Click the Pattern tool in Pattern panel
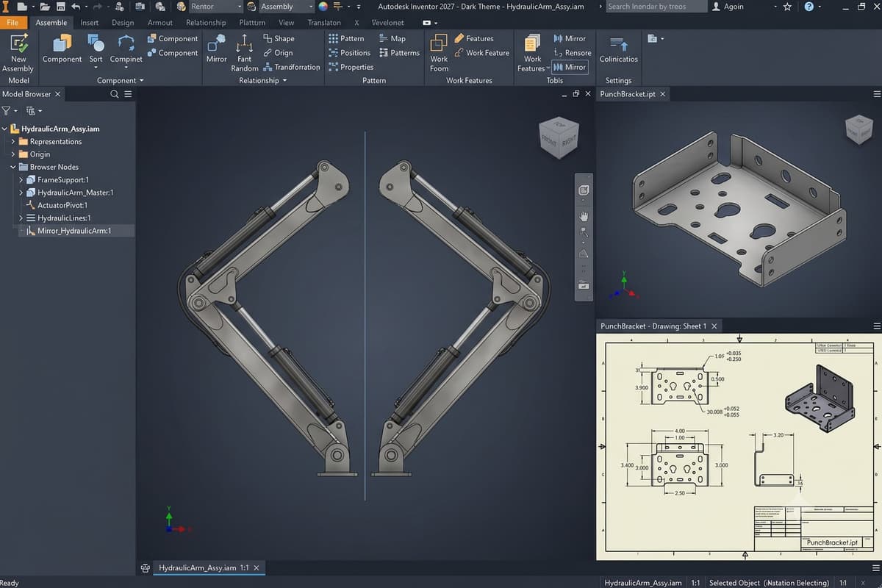 click(x=346, y=38)
